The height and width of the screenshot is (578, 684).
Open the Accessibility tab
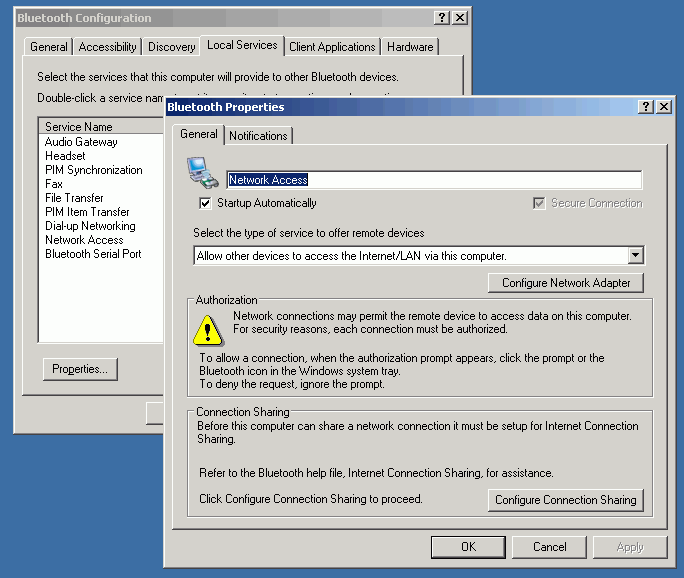107,47
